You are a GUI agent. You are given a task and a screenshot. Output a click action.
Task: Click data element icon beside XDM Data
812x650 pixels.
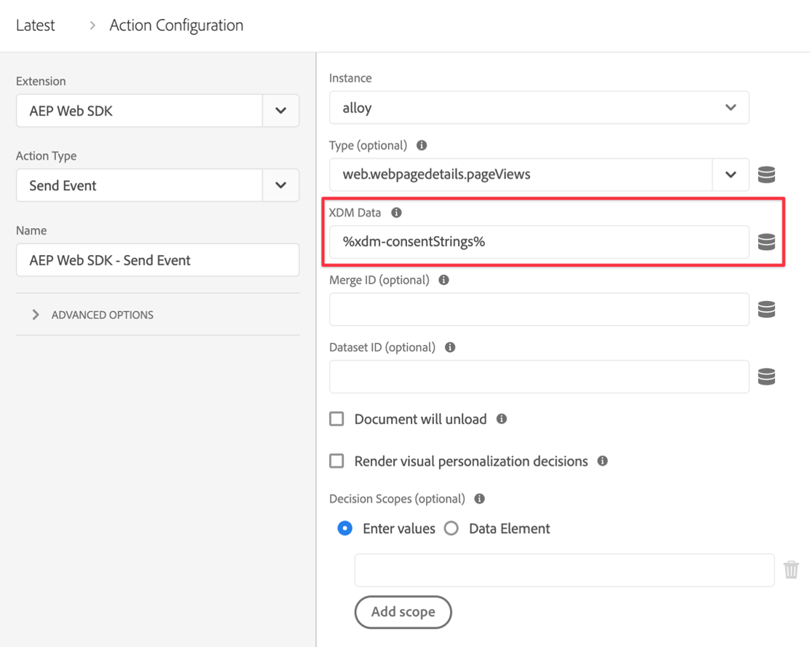(x=765, y=242)
